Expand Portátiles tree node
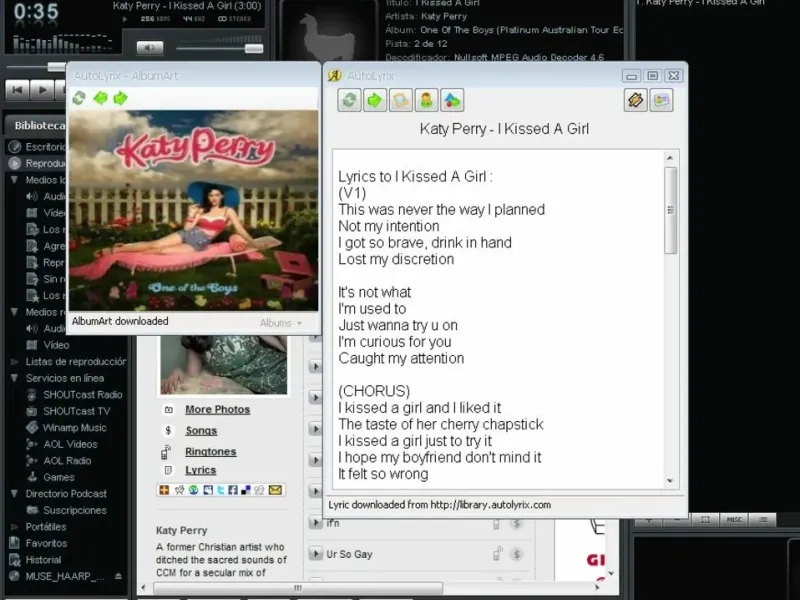Image resolution: width=800 pixels, height=600 pixels. click(14, 527)
